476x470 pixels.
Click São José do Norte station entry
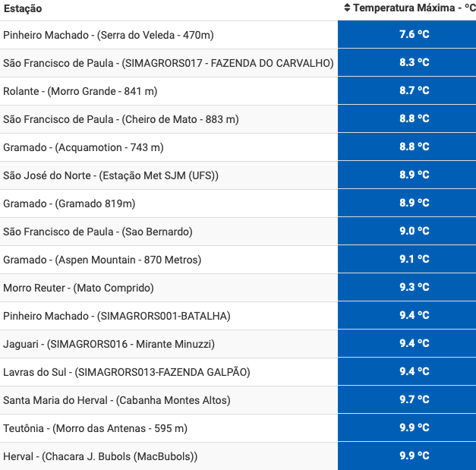pos(111,175)
